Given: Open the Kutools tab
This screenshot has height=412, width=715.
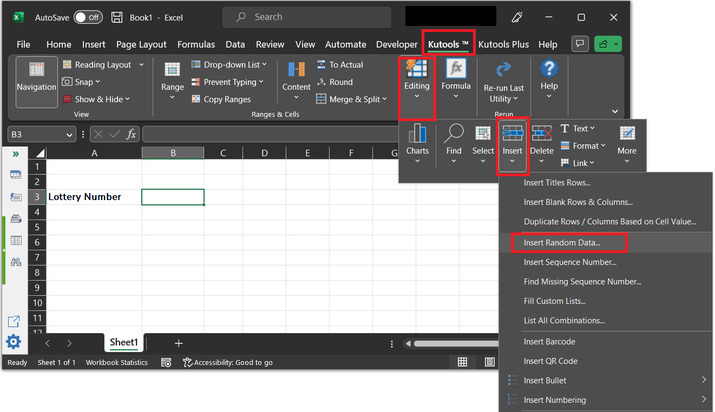Looking at the screenshot, I should tap(448, 44).
